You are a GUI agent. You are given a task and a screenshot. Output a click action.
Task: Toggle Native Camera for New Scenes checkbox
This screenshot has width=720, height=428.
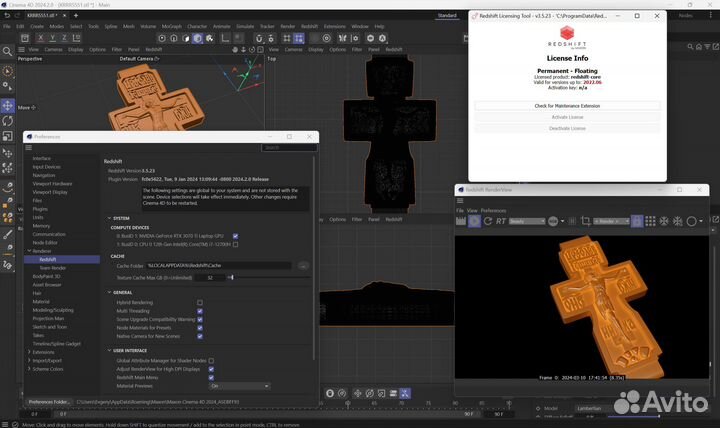pos(200,336)
